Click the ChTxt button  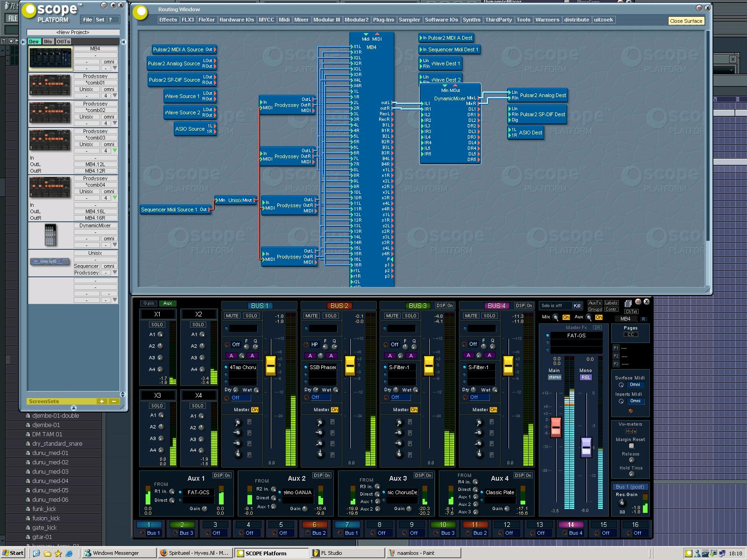pos(631,312)
